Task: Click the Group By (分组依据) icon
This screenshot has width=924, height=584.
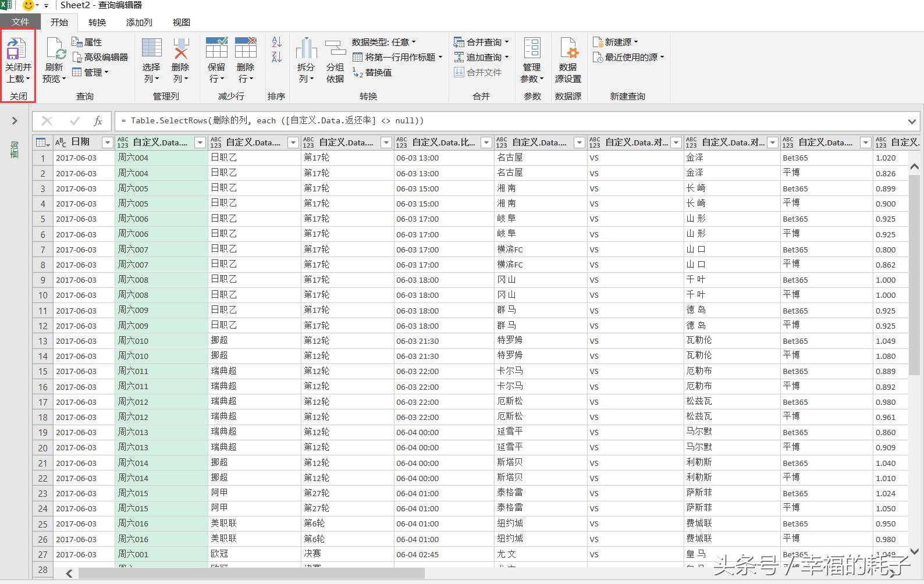Action: point(335,48)
